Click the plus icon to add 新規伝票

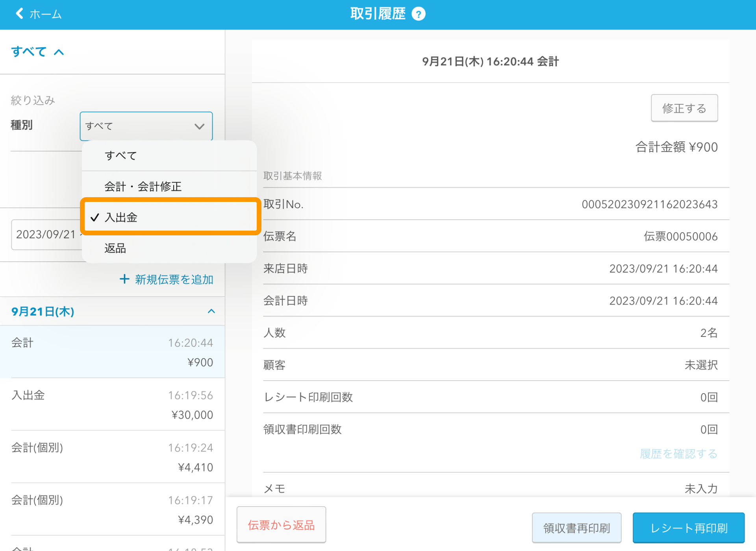pos(124,279)
